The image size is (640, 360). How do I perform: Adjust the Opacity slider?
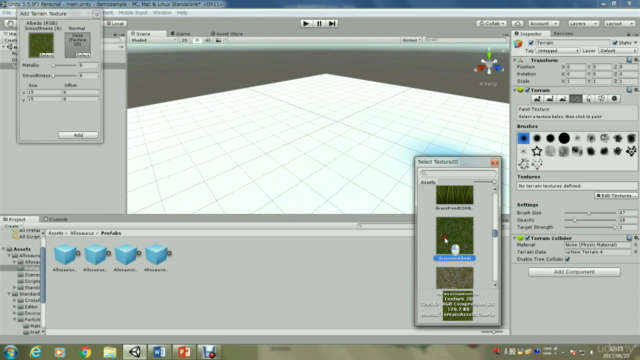pos(590,220)
